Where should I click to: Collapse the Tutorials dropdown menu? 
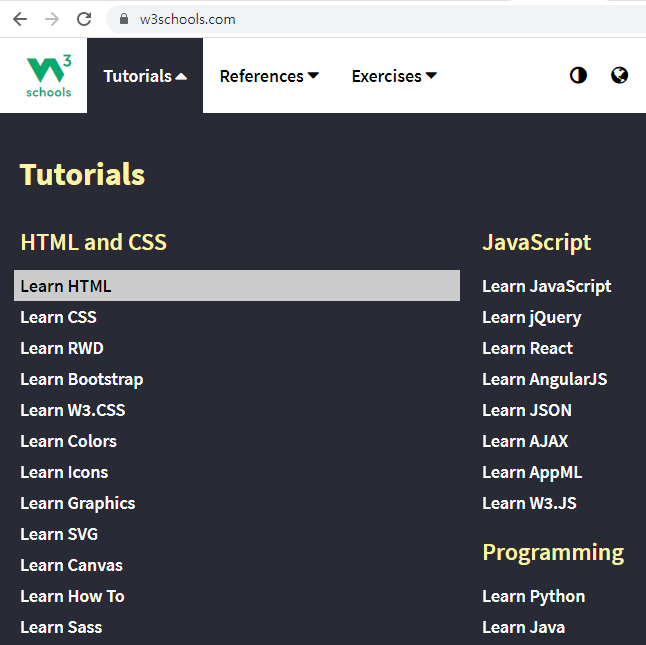click(145, 76)
